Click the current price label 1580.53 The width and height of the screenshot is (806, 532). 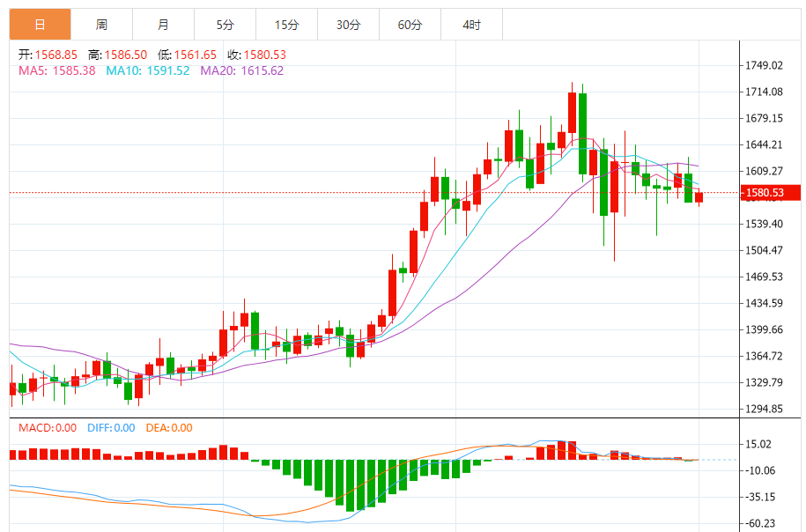[770, 193]
